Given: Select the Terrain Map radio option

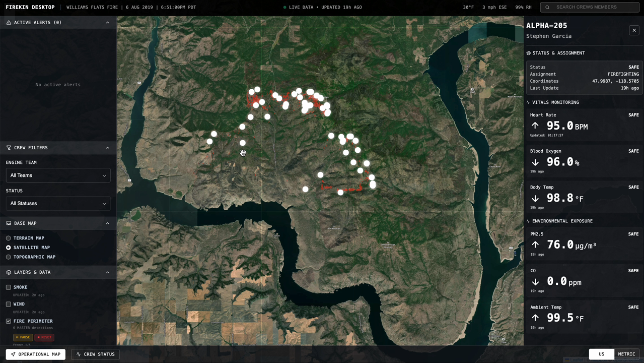Looking at the screenshot, I should point(9,238).
